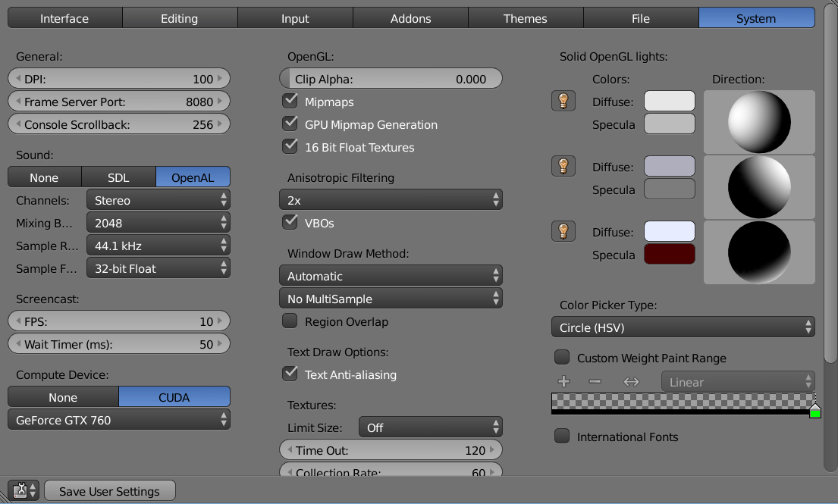
Task: Flip the weight paint color ramp
Action: pyautogui.click(x=631, y=381)
